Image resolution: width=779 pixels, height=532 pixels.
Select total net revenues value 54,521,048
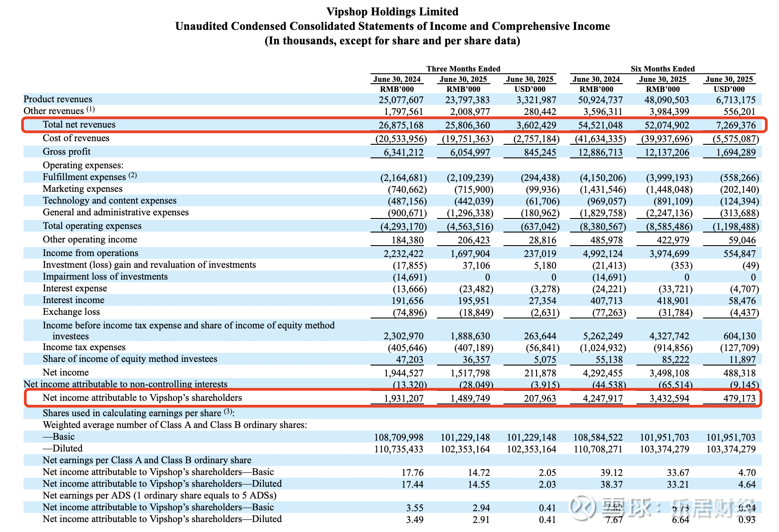coord(600,125)
